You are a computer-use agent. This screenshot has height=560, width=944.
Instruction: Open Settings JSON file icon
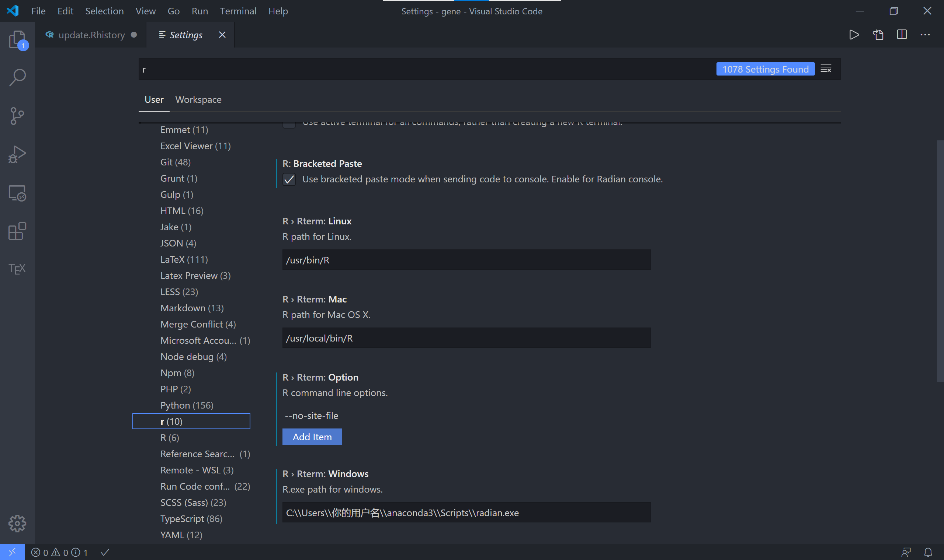tap(878, 35)
